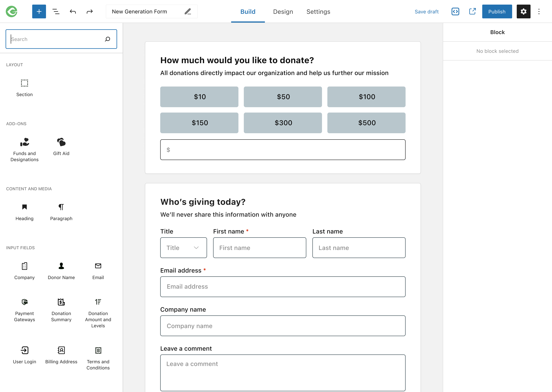Edit form title with pencil icon

188,11
